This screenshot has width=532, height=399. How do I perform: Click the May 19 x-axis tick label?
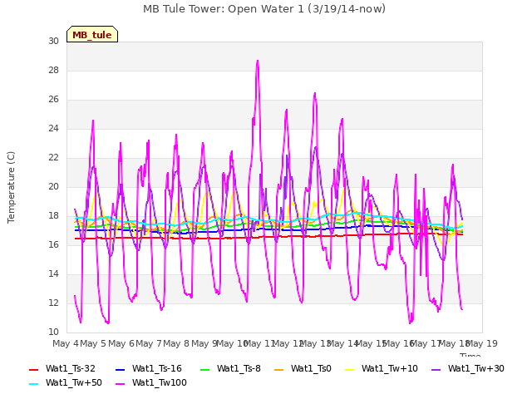click(482, 343)
